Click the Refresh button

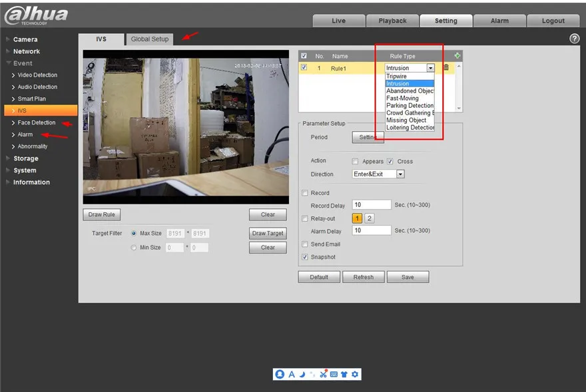click(364, 278)
